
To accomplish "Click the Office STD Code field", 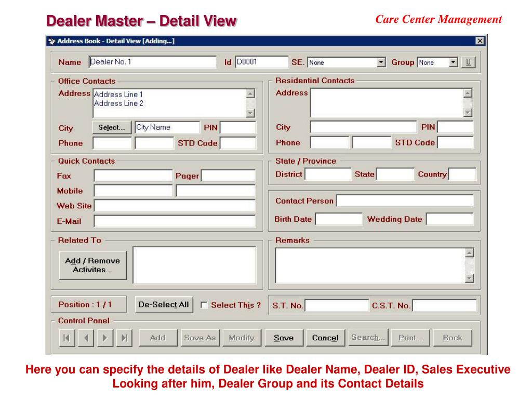I will 238,143.
